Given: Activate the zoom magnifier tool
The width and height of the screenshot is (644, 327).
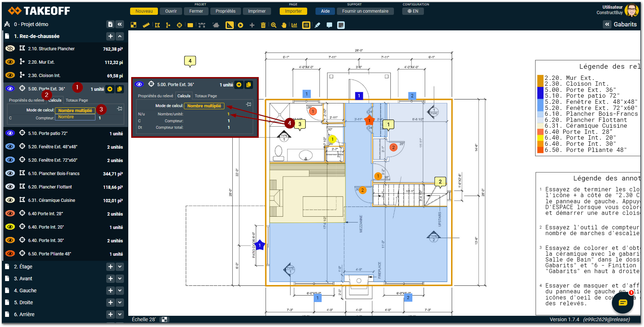Looking at the screenshot, I should (274, 25).
